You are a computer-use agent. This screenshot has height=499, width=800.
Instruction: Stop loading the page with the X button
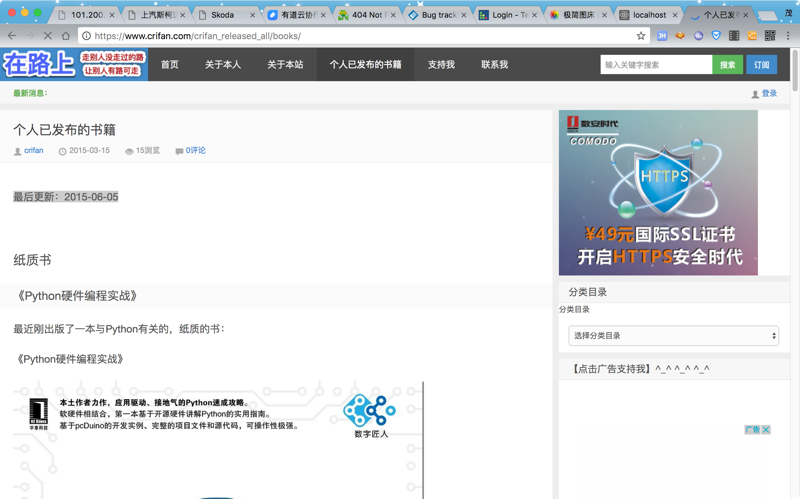(x=47, y=36)
